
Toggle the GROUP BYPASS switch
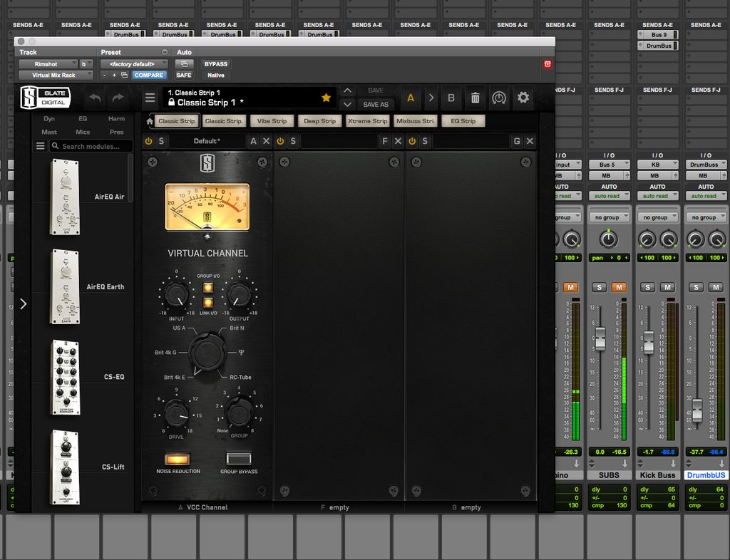coord(239,459)
